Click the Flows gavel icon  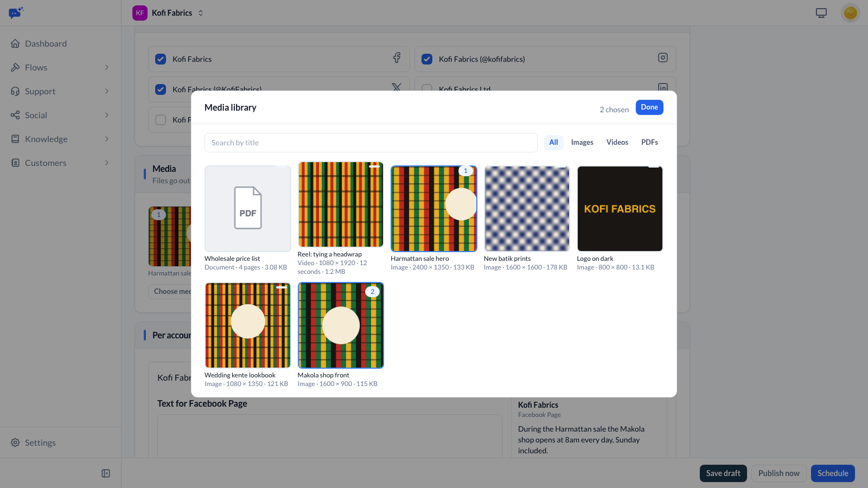pyautogui.click(x=15, y=67)
